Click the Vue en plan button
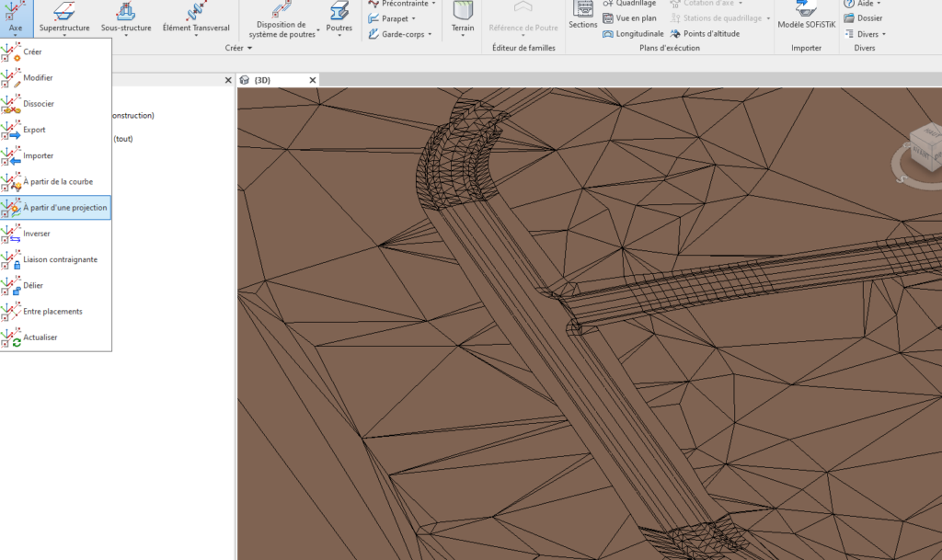Screen dimensions: 942x560 635,18
